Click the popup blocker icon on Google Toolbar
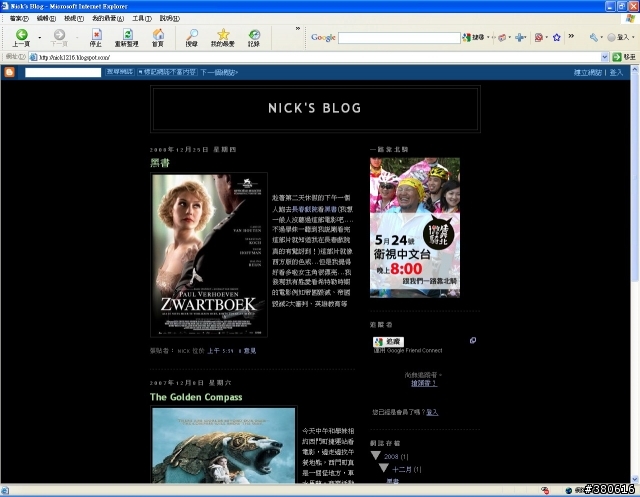 (x=539, y=38)
